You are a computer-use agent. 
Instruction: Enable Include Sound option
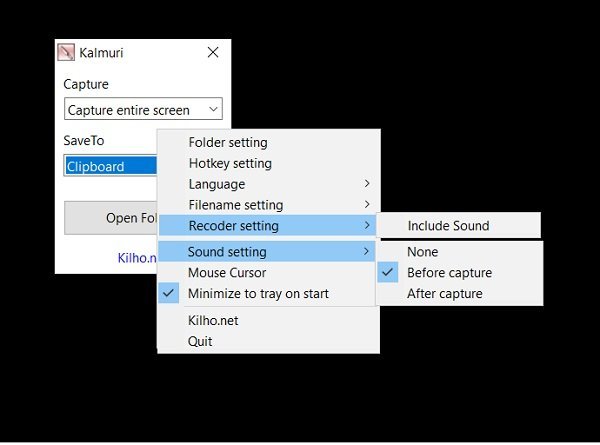(448, 226)
